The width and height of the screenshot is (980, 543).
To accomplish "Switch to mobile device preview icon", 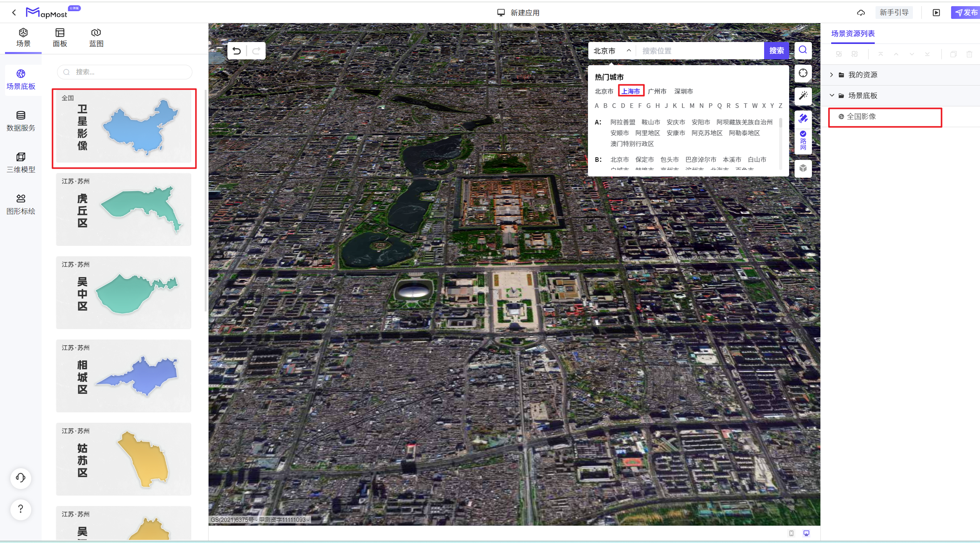I will (x=791, y=533).
